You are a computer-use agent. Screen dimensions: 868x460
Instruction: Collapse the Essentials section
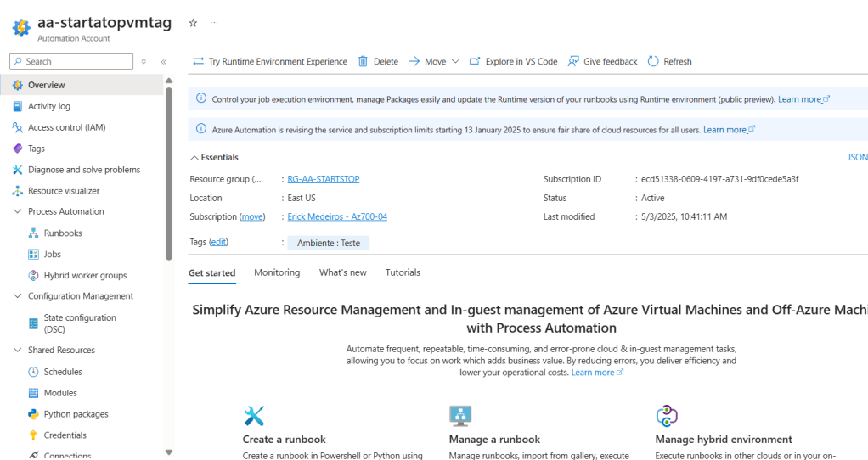[194, 158]
